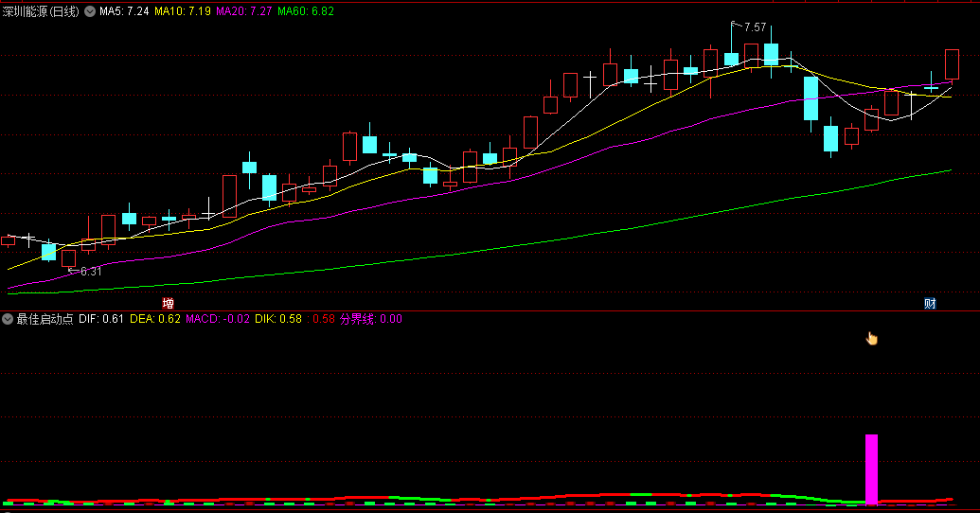Click the MACD: -0.02 value

[x=218, y=319]
